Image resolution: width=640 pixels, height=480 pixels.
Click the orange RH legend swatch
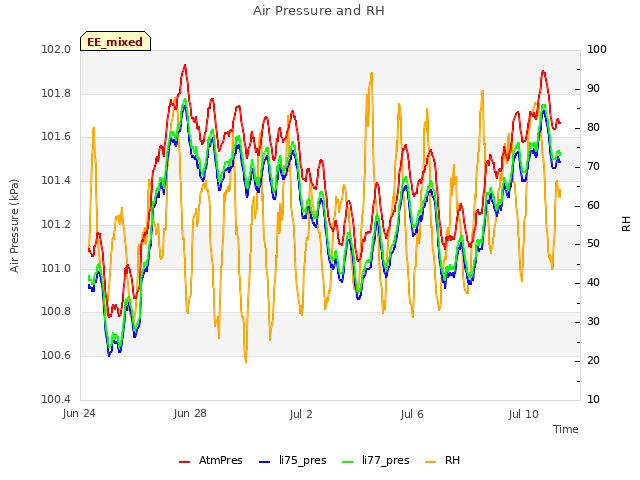click(x=431, y=461)
